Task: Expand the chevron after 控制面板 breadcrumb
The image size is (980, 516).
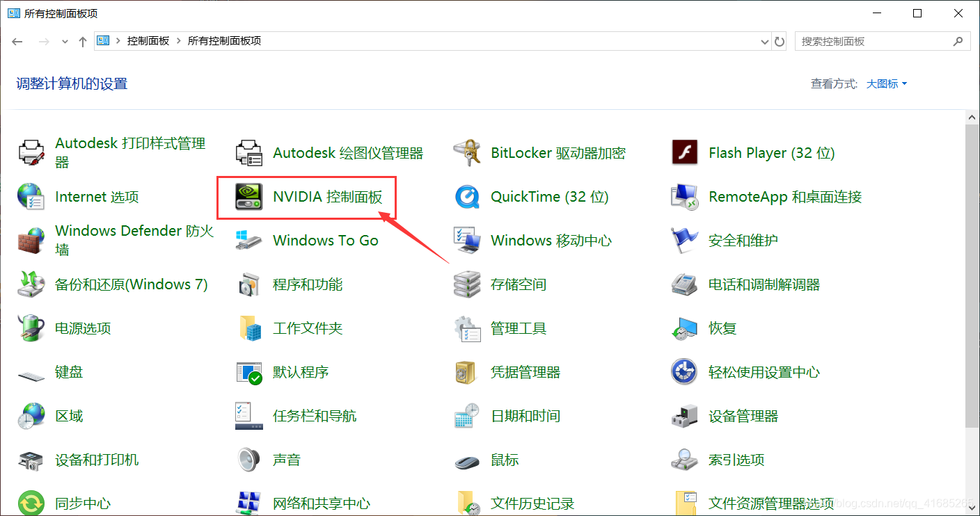Action: pyautogui.click(x=179, y=41)
